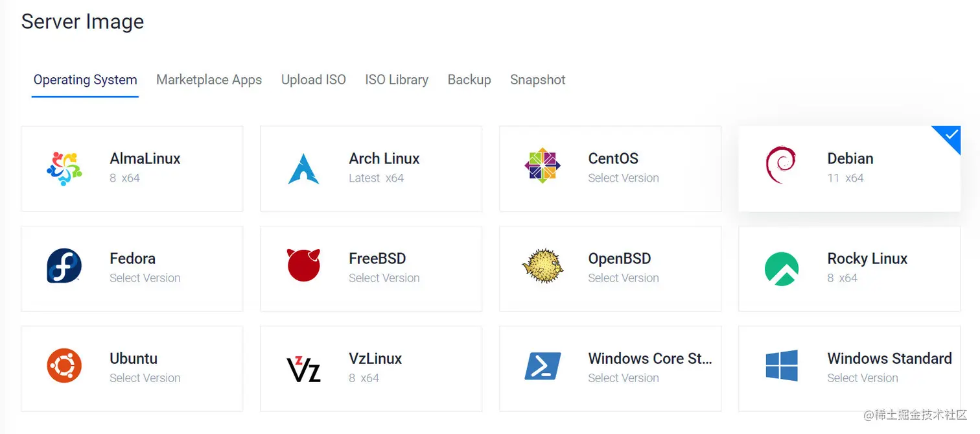Click the Fedora logo icon
The image size is (980, 434).
tap(64, 267)
